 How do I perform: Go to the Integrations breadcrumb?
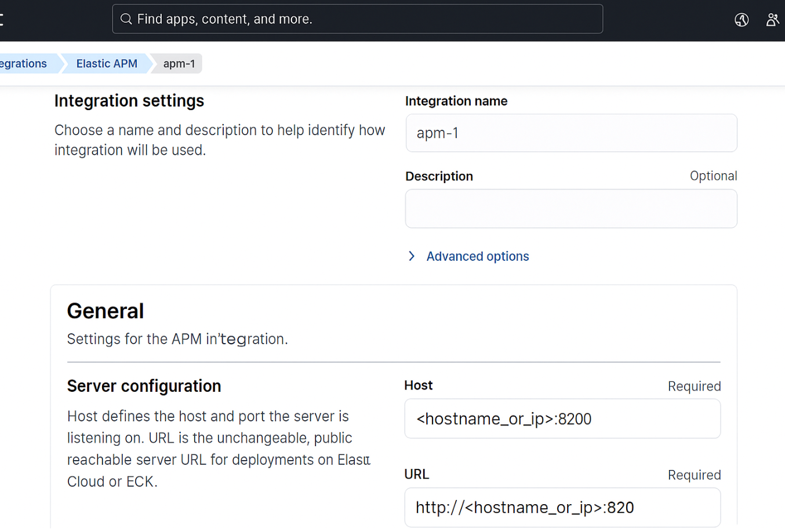(24, 64)
